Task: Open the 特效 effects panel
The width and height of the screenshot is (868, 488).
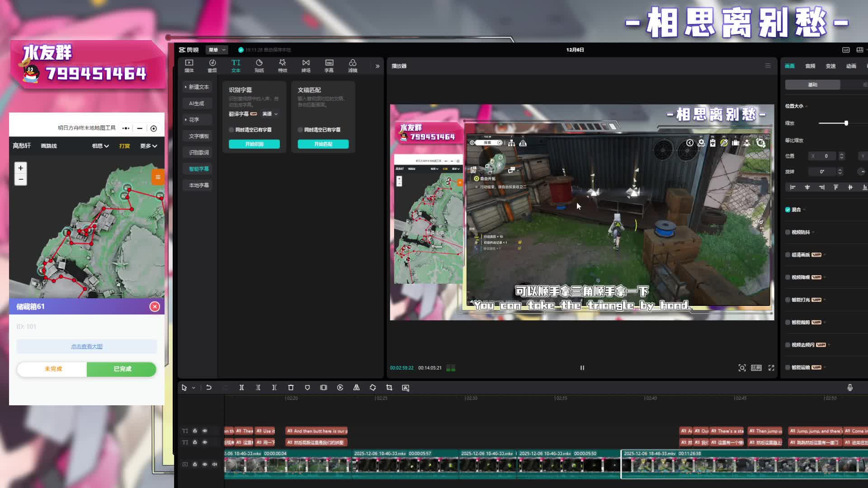Action: (283, 66)
